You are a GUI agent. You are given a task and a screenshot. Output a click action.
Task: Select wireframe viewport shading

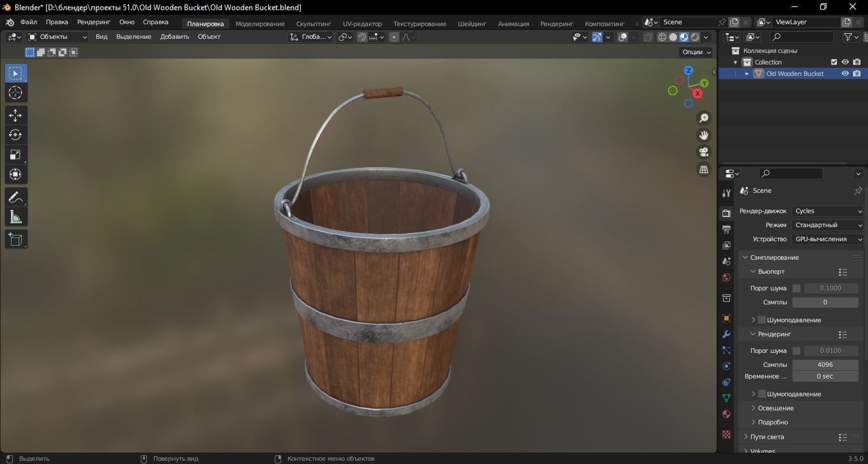pos(662,37)
